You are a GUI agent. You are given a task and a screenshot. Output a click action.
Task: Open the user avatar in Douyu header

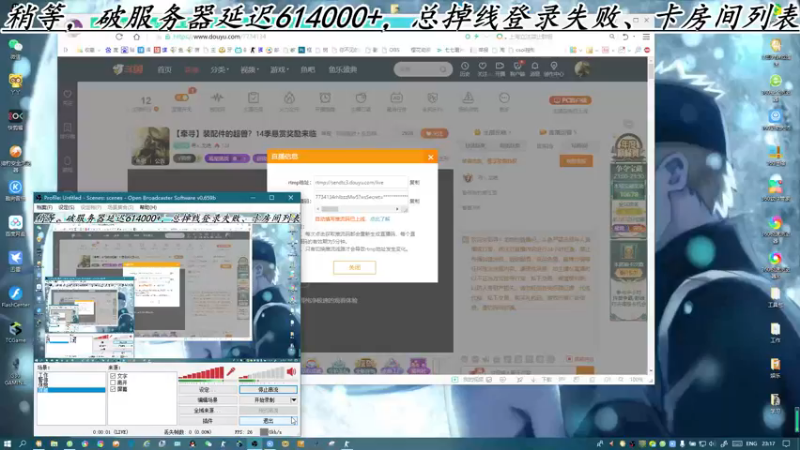[x=583, y=69]
